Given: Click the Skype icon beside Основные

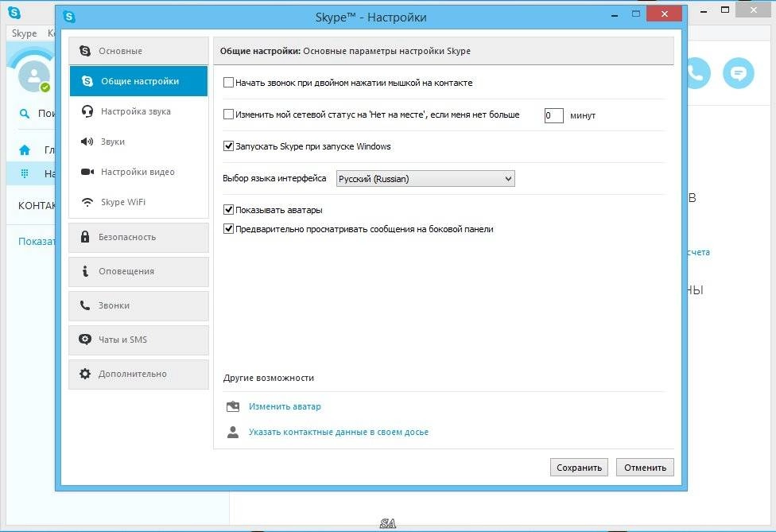Looking at the screenshot, I should tap(85, 50).
